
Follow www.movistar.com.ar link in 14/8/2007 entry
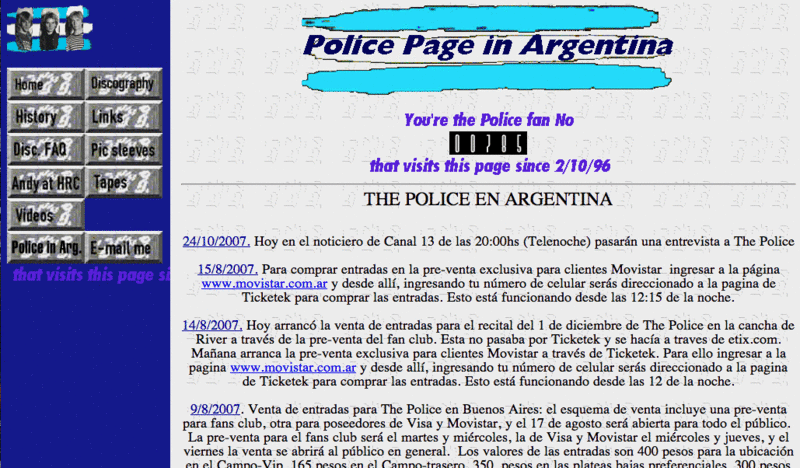pos(293,367)
